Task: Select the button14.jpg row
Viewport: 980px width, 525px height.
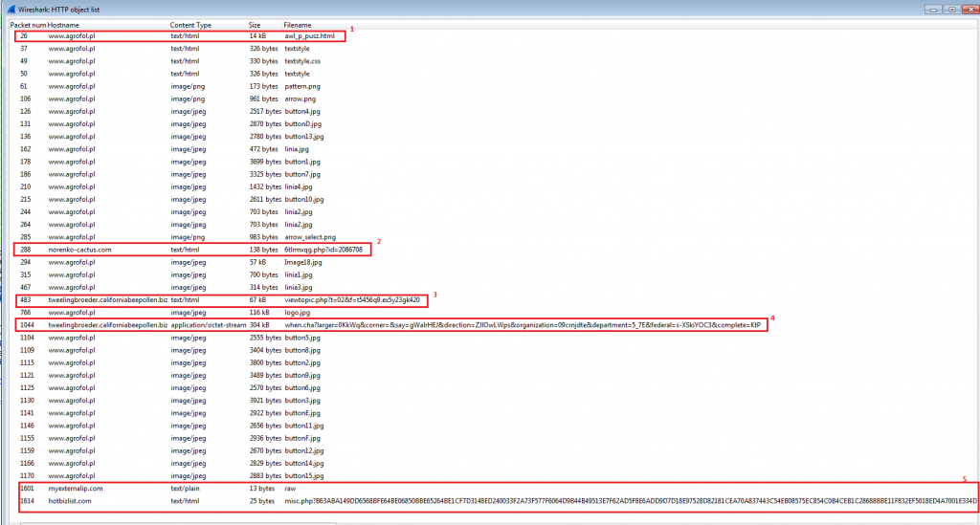Action: 494,463
